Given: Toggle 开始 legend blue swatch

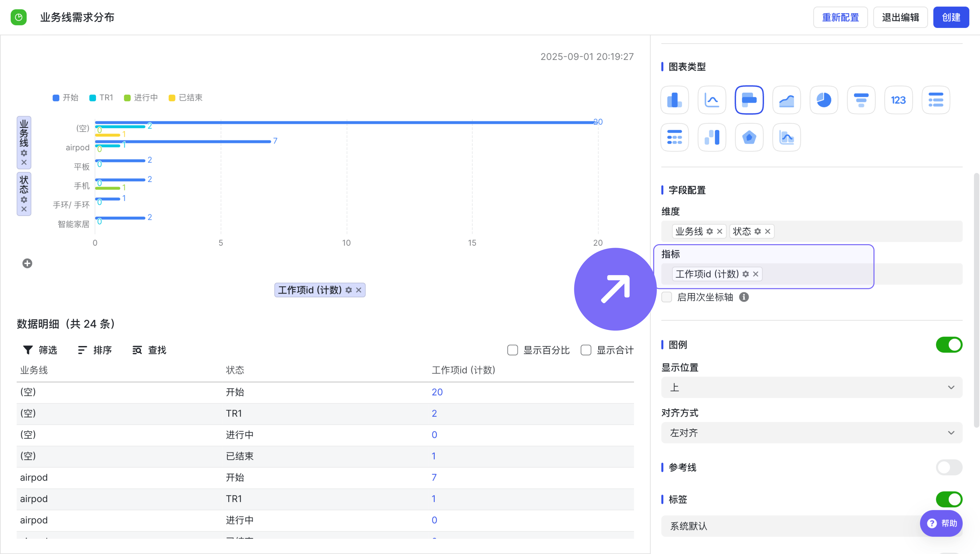Looking at the screenshot, I should click(56, 98).
